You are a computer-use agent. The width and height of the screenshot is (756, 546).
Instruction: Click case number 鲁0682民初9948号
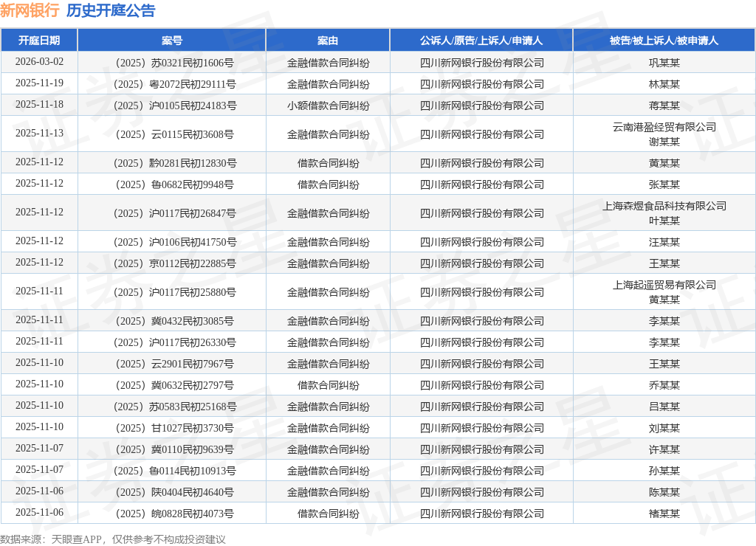coord(174,184)
